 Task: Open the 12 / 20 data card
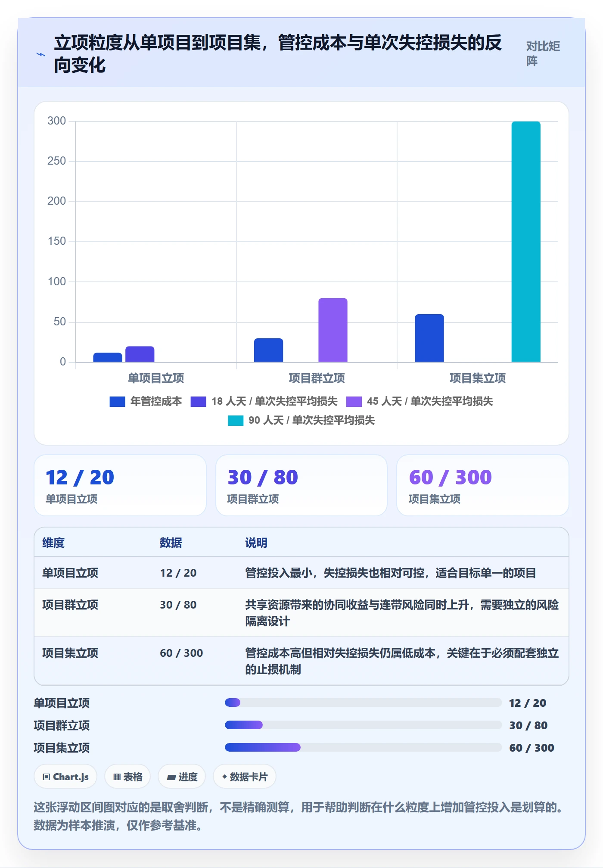point(120,485)
